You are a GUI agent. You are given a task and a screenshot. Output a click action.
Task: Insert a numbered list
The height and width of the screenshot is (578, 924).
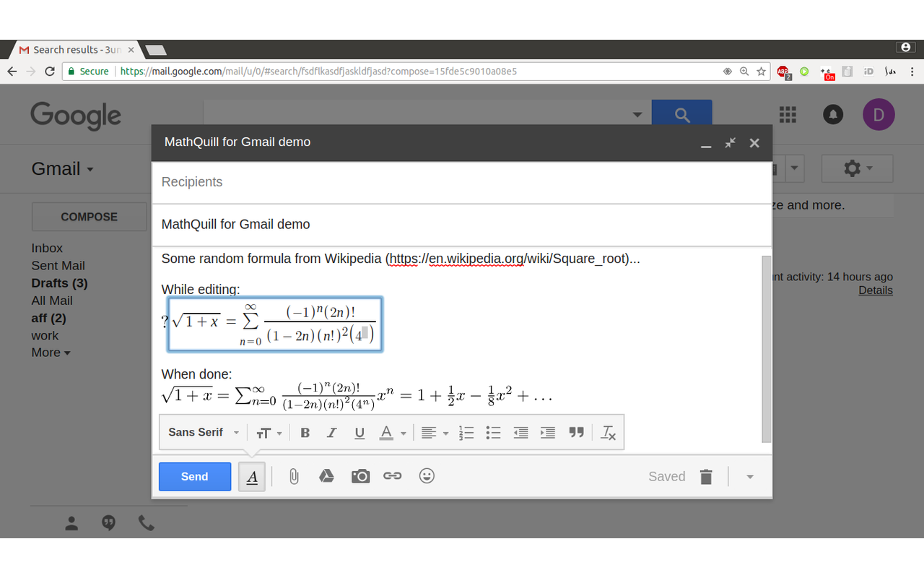(x=466, y=433)
